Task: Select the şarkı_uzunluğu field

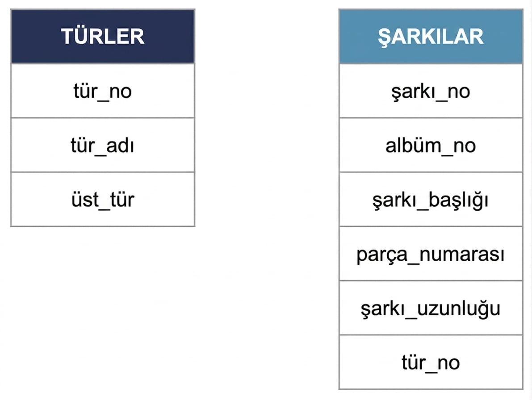Action: click(x=431, y=308)
